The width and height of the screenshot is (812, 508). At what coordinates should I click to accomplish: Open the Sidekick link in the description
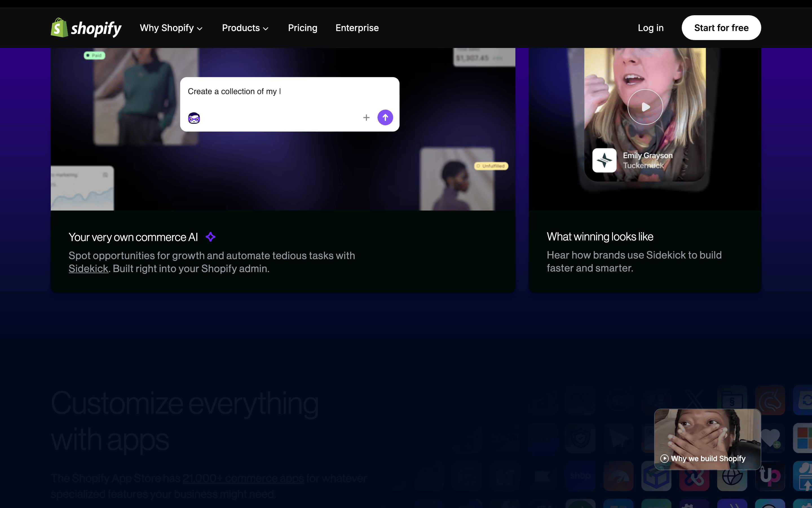88,268
